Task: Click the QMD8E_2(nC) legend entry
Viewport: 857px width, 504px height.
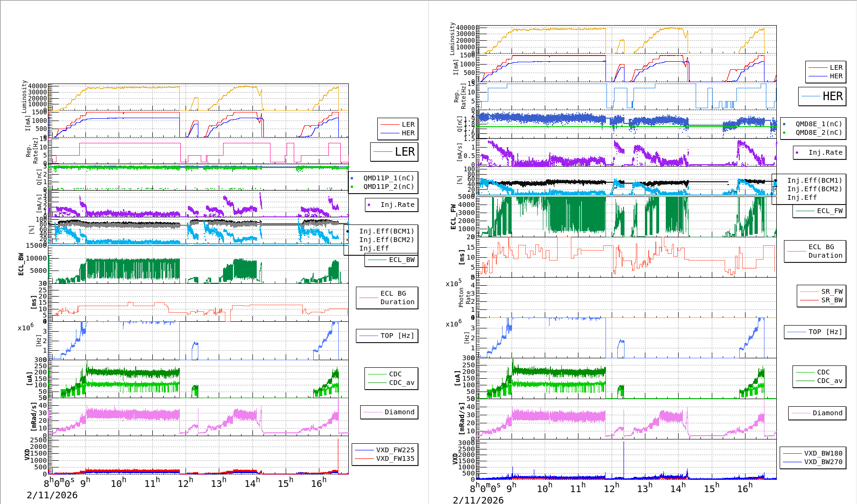Action: click(818, 132)
